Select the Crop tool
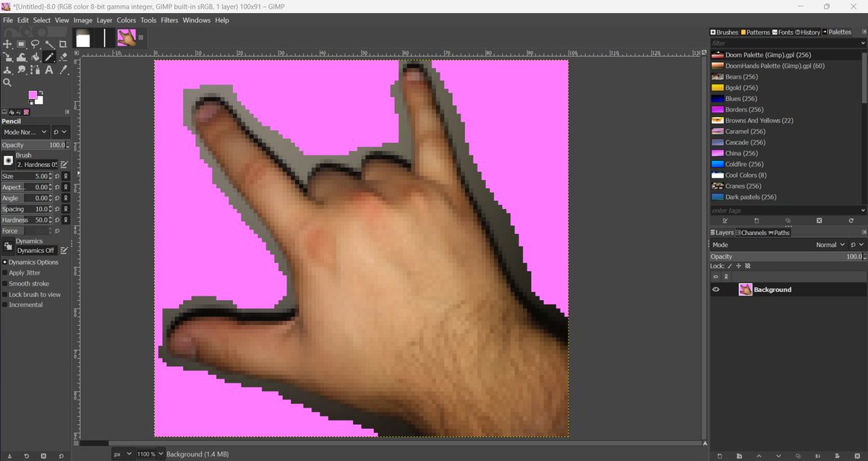This screenshot has height=461, width=868. [x=62, y=44]
